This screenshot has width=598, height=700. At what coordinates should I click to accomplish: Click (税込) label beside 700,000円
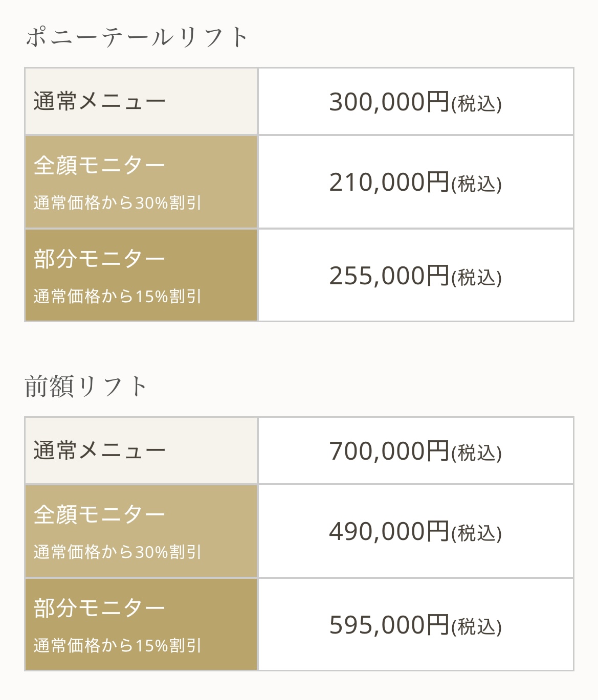click(x=476, y=453)
